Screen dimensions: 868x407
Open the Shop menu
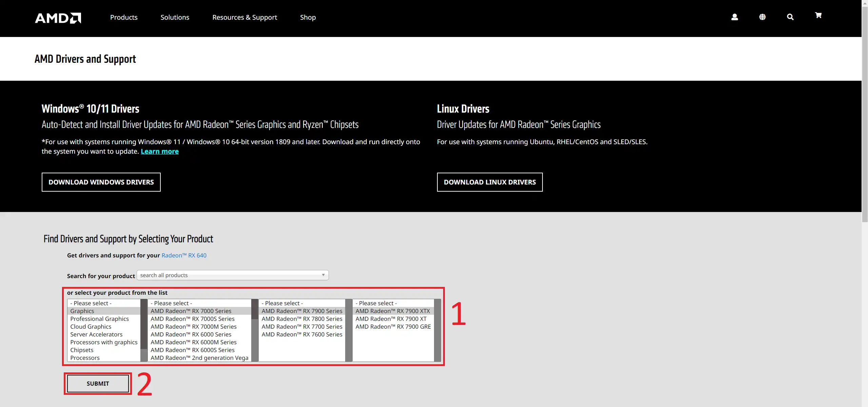[x=308, y=17]
